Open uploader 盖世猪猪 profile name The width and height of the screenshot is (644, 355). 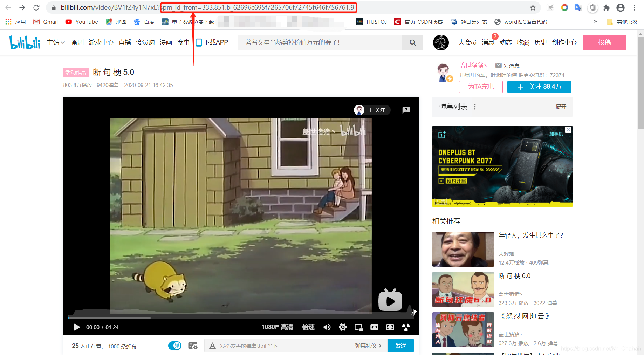pyautogui.click(x=473, y=66)
